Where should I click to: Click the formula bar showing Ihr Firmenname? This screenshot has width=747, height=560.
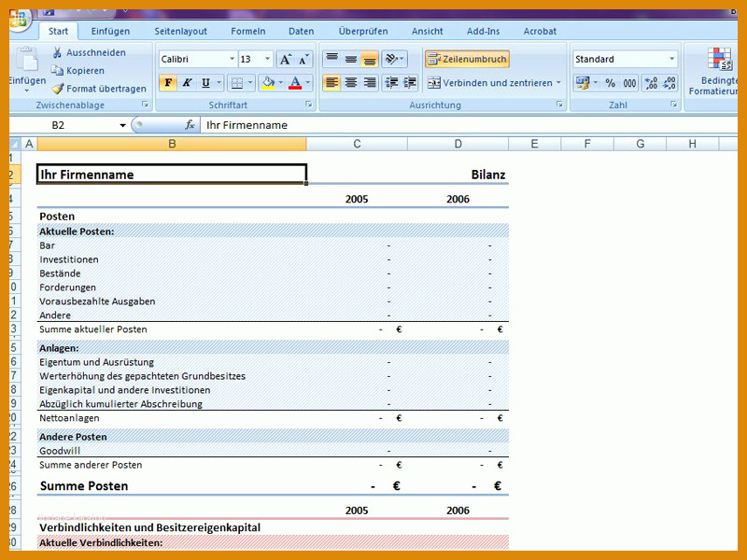pos(469,125)
